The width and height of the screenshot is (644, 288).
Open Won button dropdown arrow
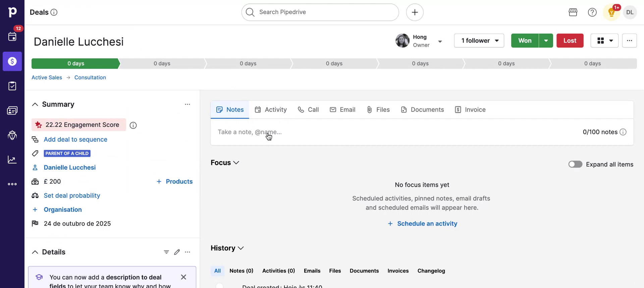pos(546,41)
